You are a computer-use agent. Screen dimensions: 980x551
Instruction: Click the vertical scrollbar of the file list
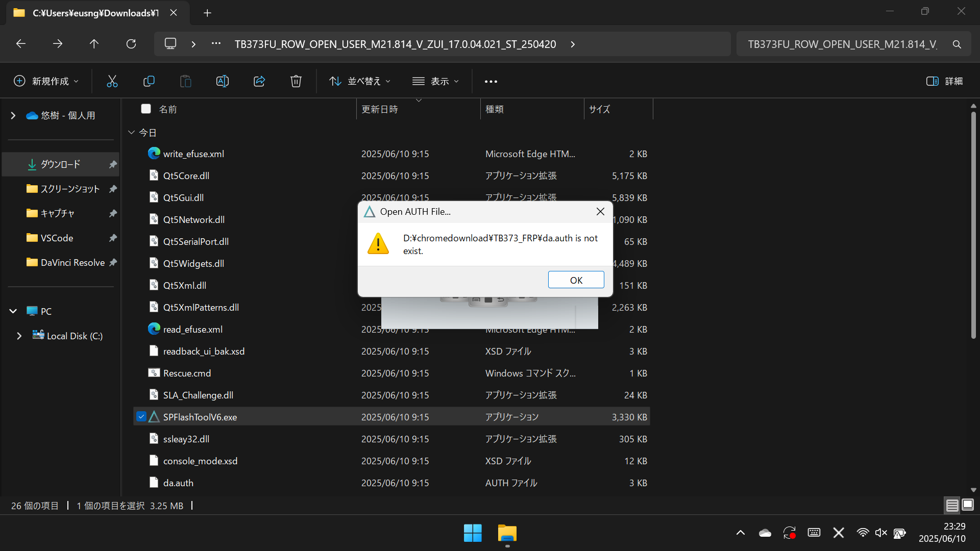click(x=973, y=224)
